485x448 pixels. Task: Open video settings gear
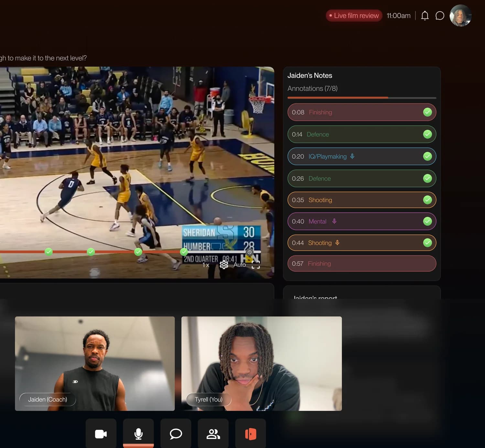224,265
